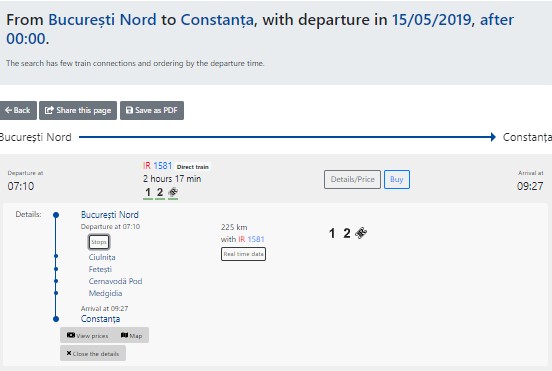
Task: Click the Back arrow button
Action: [18, 111]
